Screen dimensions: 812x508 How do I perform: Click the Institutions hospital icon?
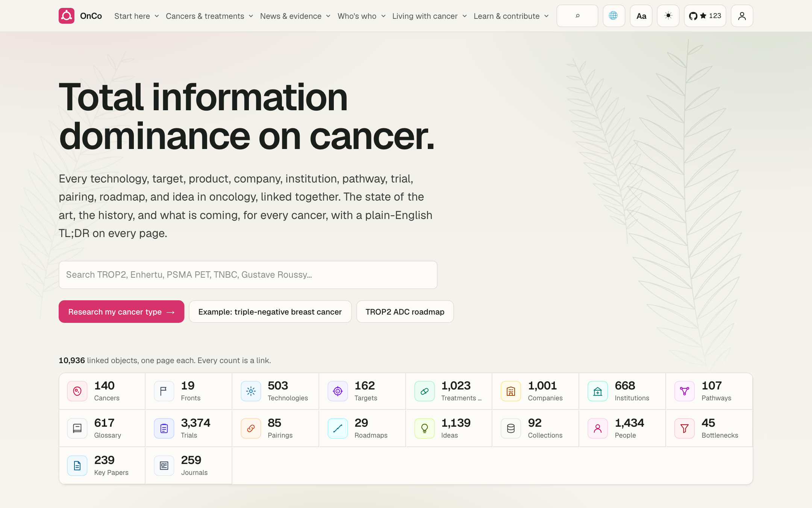(x=598, y=391)
